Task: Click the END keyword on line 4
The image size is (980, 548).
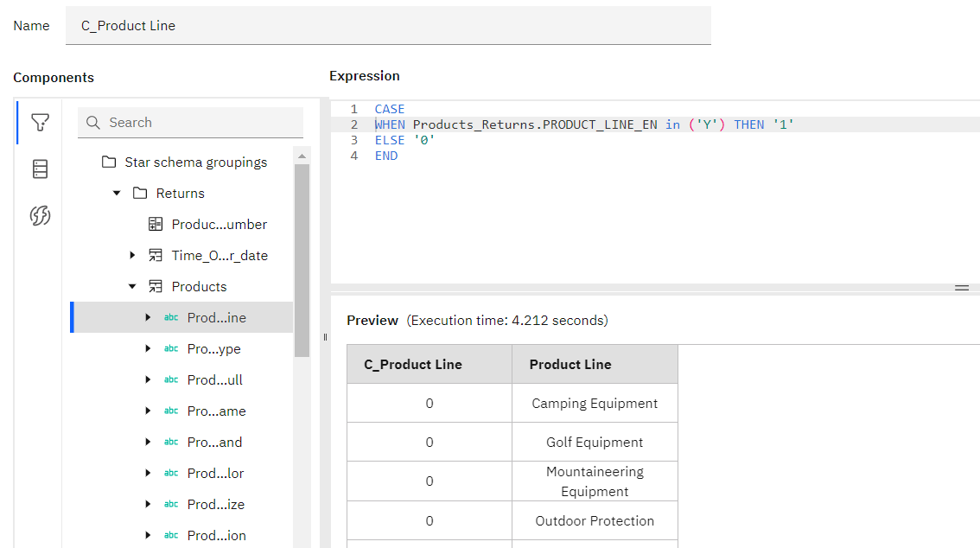Action: coord(386,156)
